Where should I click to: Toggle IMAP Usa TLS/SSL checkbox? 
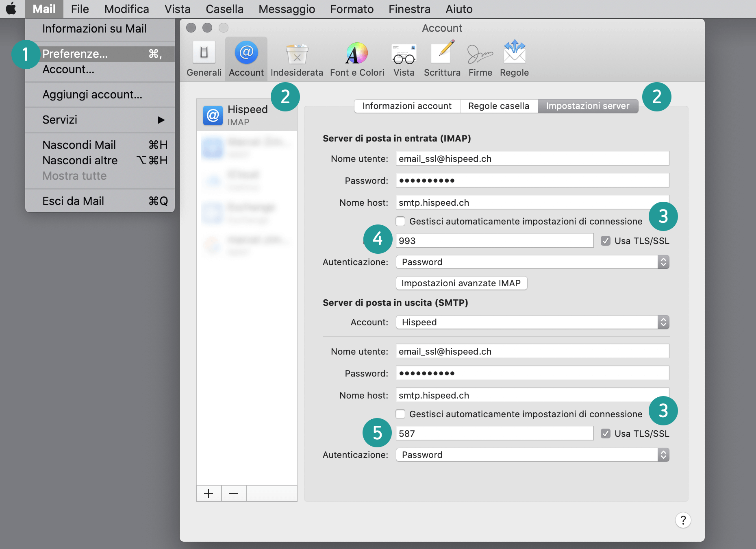(606, 241)
